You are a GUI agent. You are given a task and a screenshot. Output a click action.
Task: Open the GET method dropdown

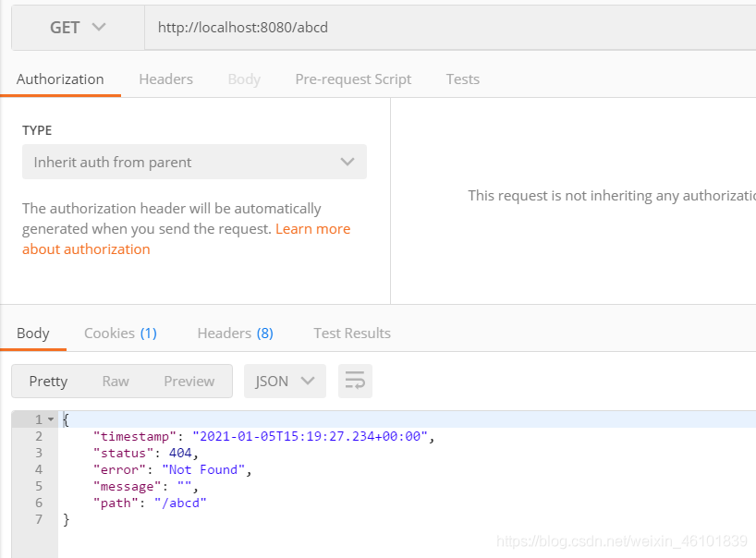(x=78, y=28)
